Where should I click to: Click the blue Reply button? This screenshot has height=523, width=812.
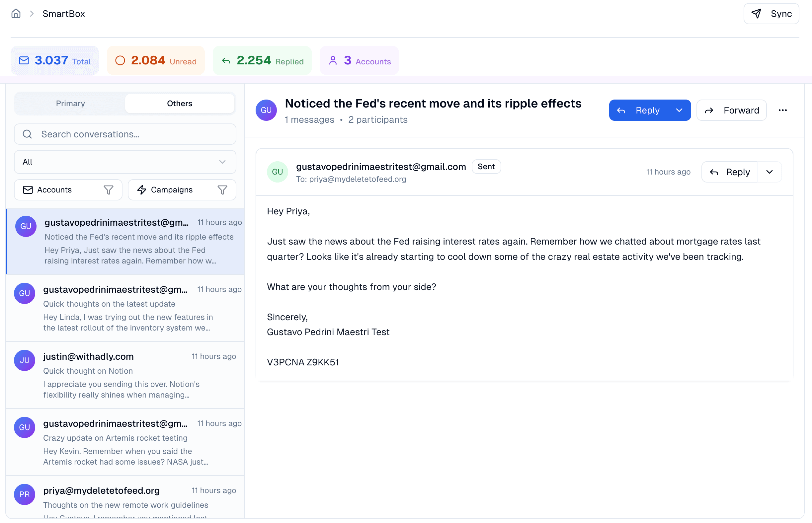(x=639, y=110)
